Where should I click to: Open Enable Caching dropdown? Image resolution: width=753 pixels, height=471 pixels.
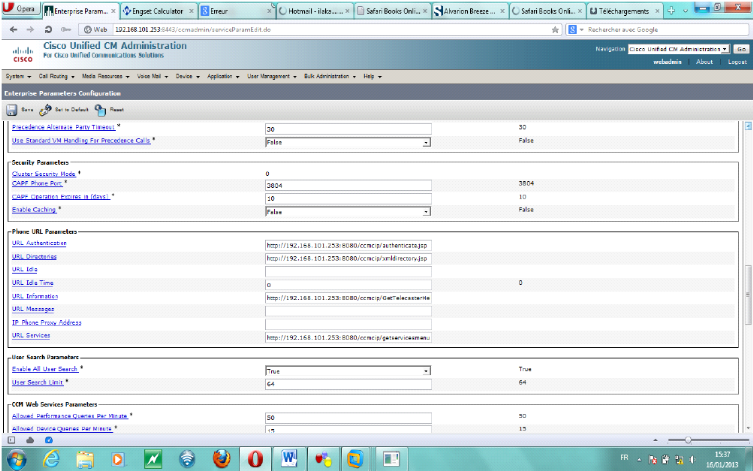tap(348, 212)
